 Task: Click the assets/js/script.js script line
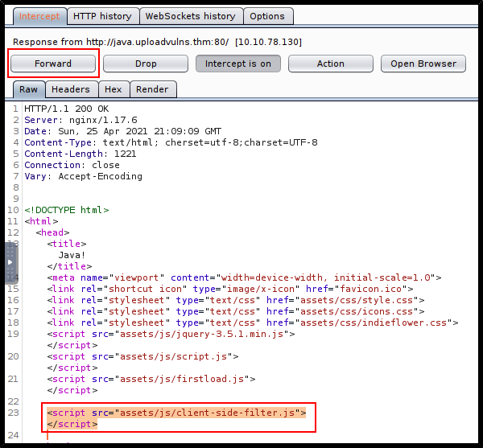point(143,356)
